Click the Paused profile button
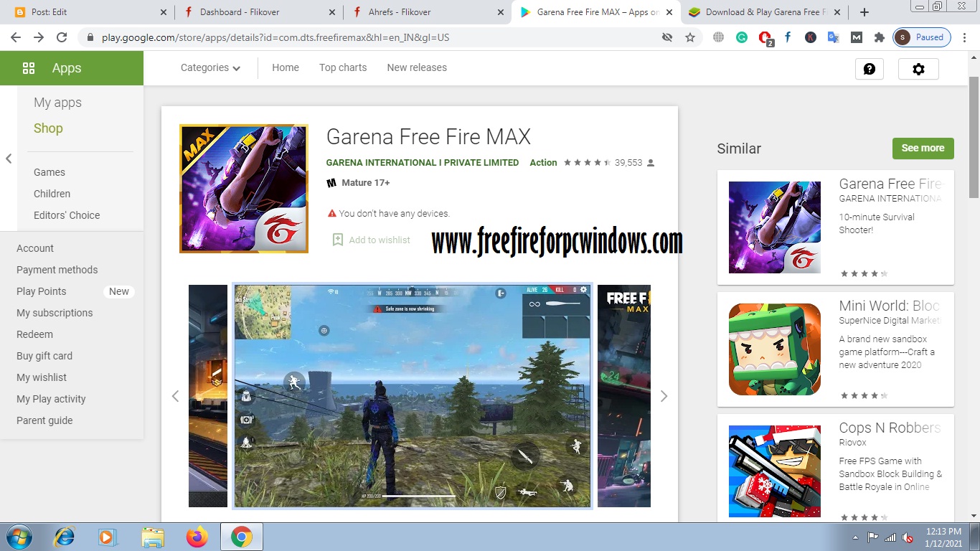The width and height of the screenshot is (980, 551). pos(923,37)
